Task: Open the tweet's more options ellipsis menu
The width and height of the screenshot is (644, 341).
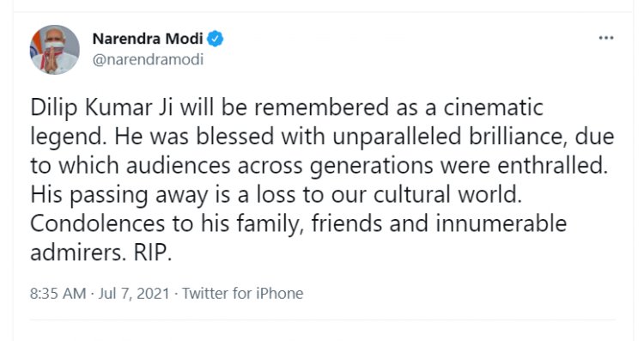Action: (606, 38)
